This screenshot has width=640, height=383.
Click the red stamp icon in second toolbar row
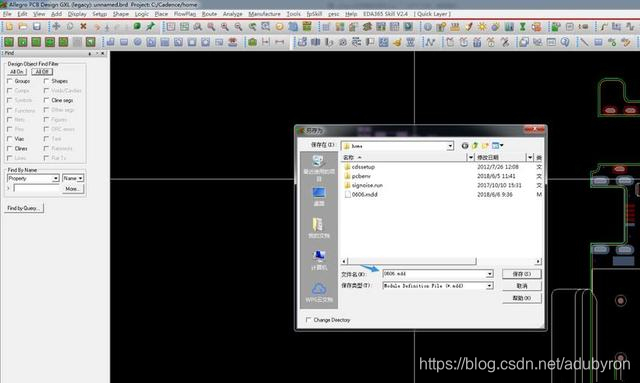[x=233, y=42]
